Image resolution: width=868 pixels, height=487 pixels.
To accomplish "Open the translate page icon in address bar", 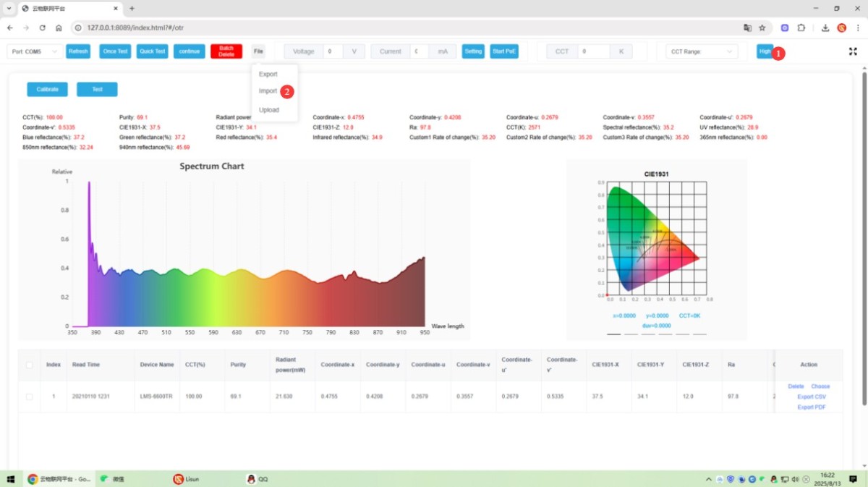I will (748, 27).
